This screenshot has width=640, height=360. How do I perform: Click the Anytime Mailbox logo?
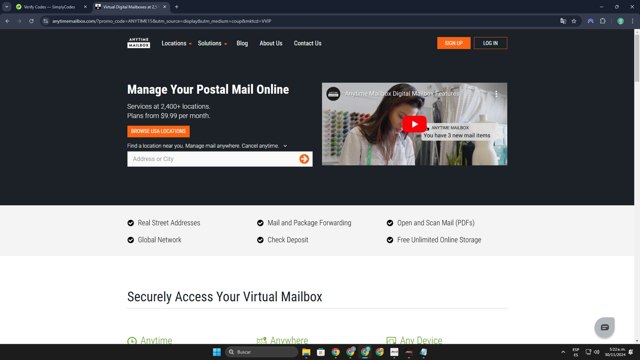click(x=138, y=43)
